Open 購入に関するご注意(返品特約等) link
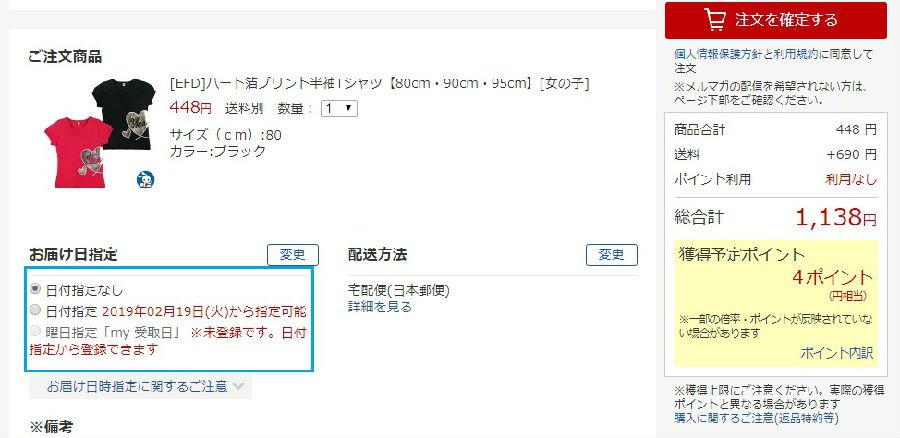 point(757,418)
